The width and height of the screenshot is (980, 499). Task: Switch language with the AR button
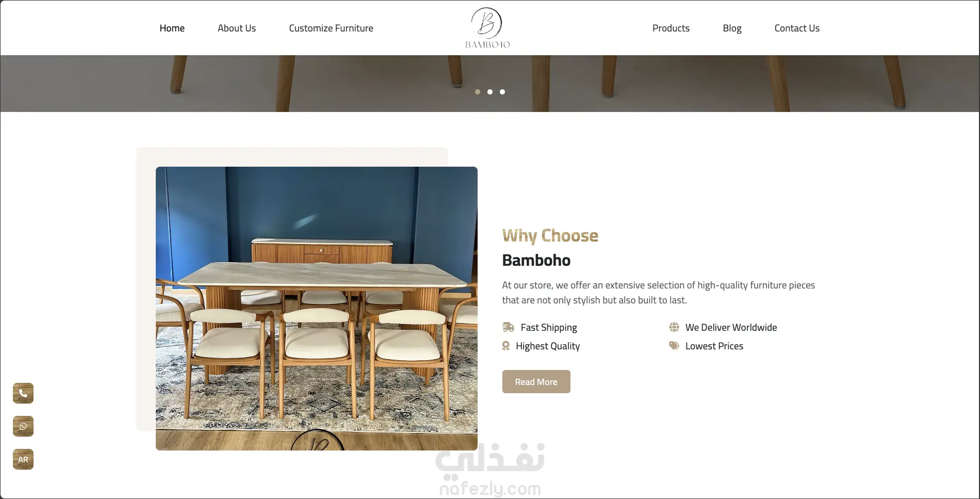[23, 459]
